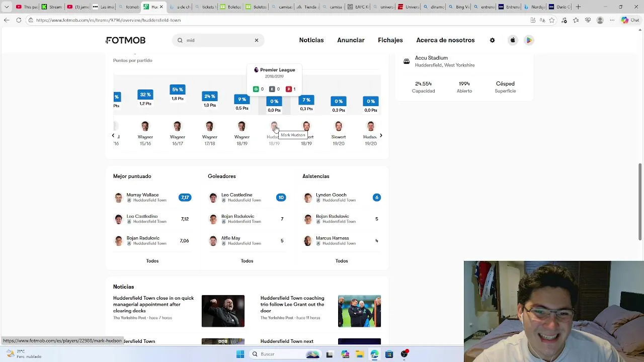
Task: Open the Google Play store link
Action: [x=529, y=40]
